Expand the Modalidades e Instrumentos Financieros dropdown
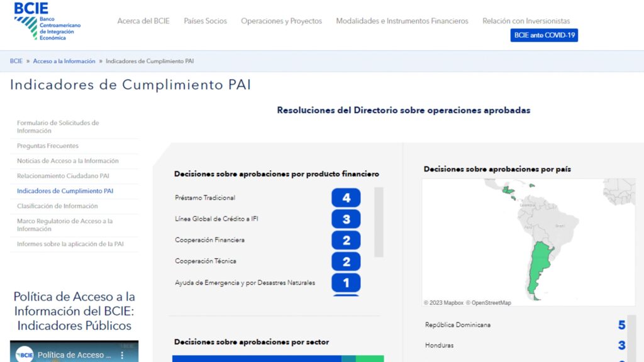 tap(401, 21)
